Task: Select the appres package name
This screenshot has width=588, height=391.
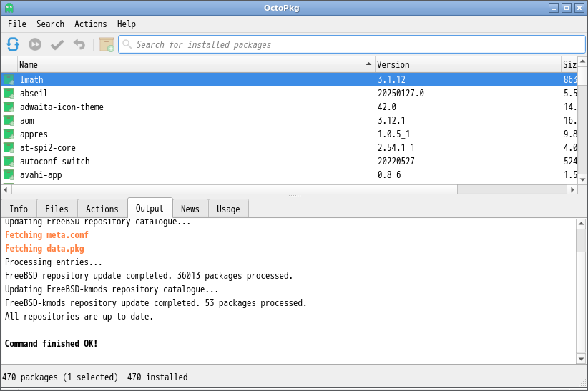Action: tap(34, 134)
